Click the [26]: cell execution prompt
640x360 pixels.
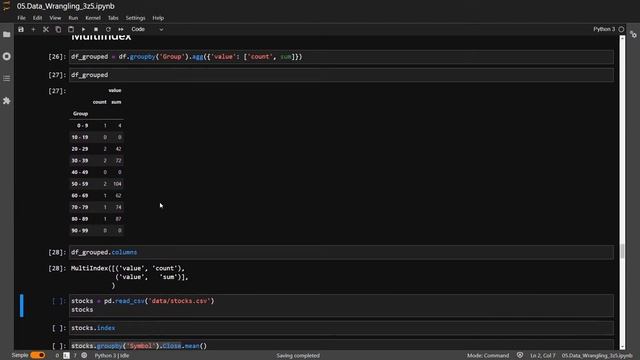57,57
